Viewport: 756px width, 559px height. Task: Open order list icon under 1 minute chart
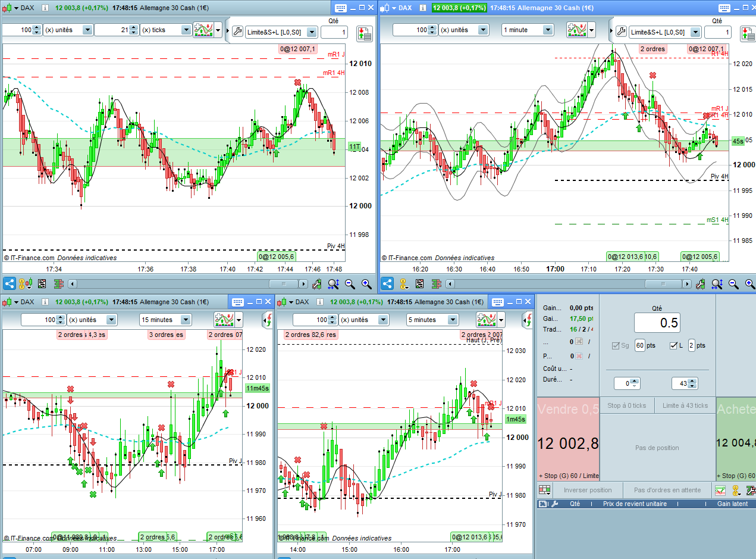coord(420,284)
